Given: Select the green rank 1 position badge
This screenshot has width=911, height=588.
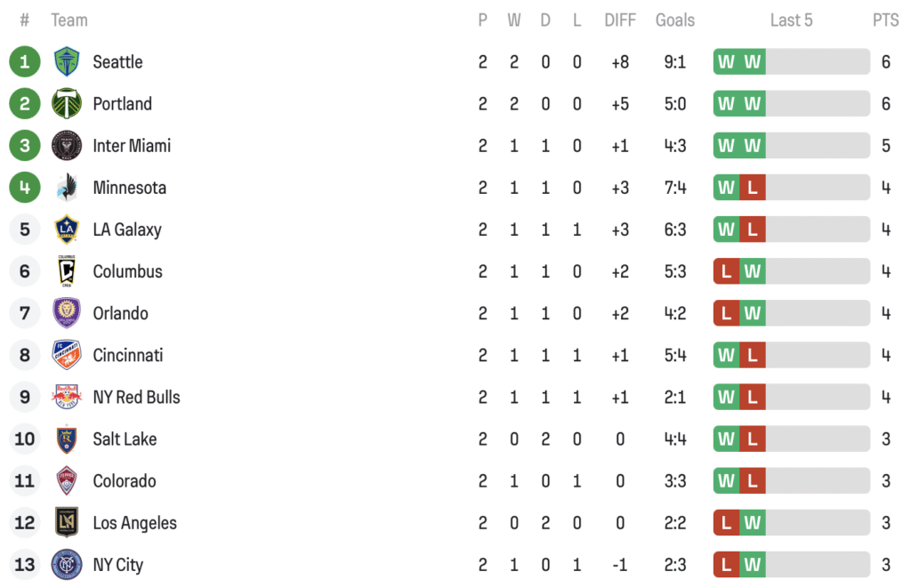Looking at the screenshot, I should coord(24,61).
